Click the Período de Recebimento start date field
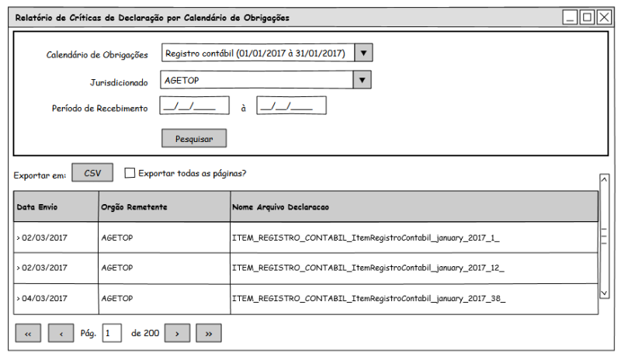621x364 pixels. click(194, 106)
